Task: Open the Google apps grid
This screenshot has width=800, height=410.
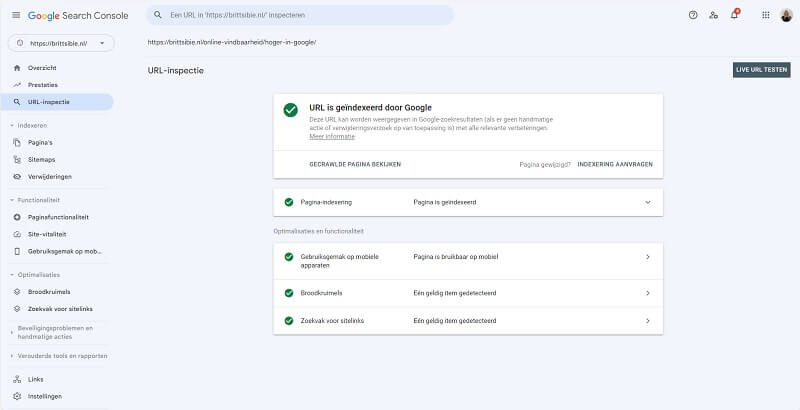Action: 766,15
